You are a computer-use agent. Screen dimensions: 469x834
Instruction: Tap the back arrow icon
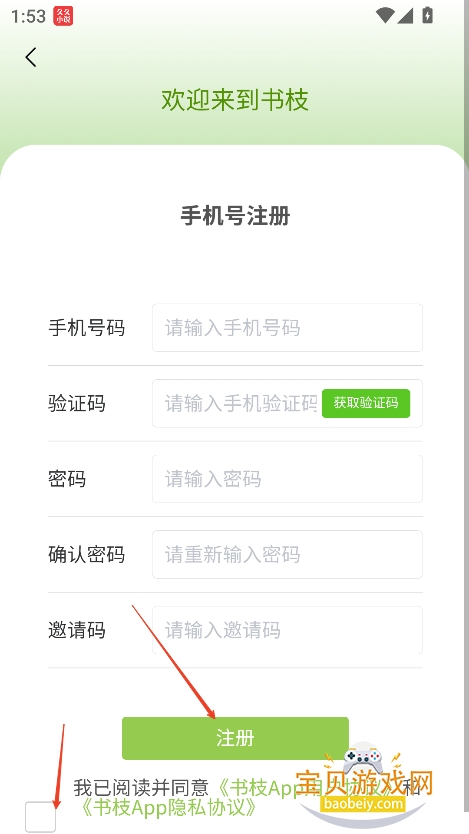pos(31,57)
